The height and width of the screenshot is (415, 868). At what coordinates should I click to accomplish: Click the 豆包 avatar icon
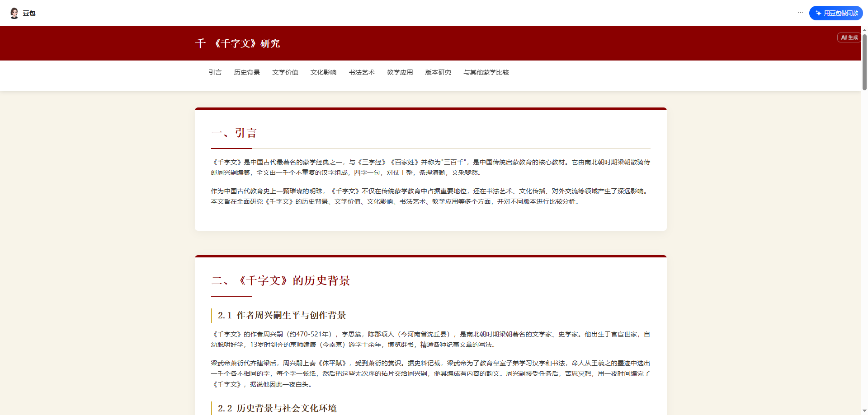pyautogui.click(x=14, y=13)
